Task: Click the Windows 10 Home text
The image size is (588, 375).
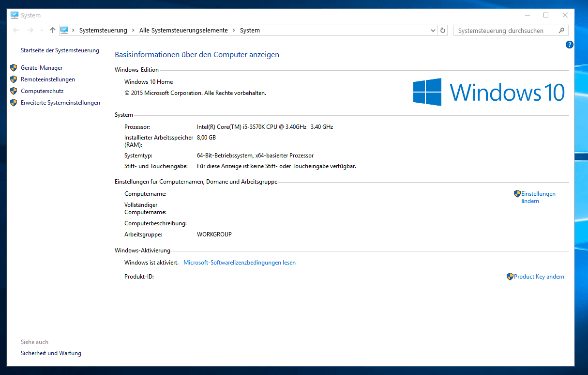Action: tap(149, 82)
